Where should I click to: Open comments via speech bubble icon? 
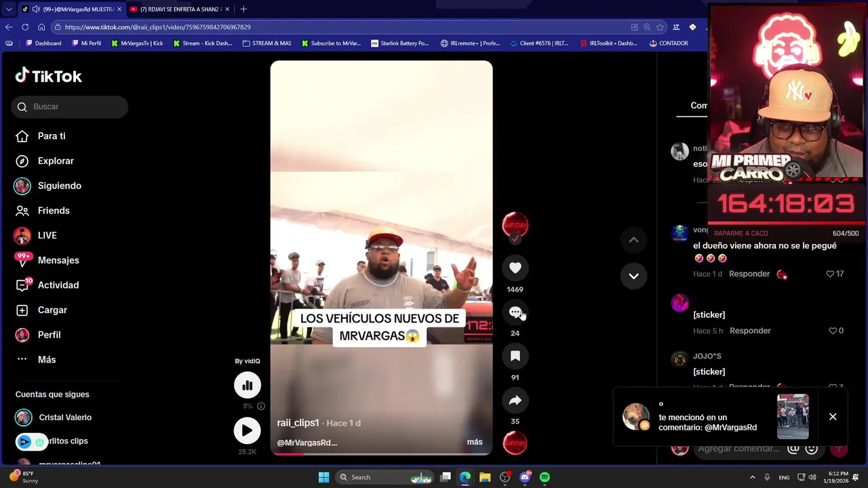(x=515, y=312)
